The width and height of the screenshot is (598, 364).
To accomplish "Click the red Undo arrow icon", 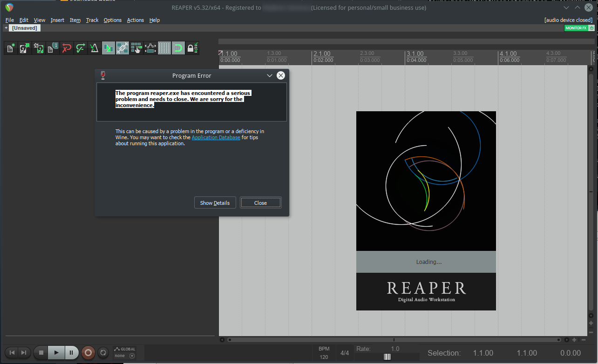I will (67, 48).
